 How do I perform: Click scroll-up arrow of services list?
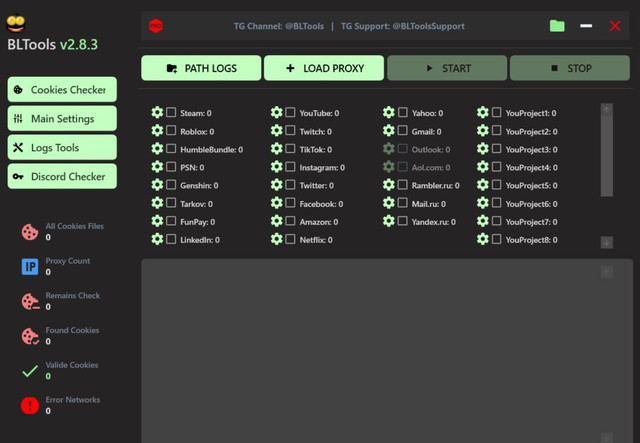tap(606, 110)
